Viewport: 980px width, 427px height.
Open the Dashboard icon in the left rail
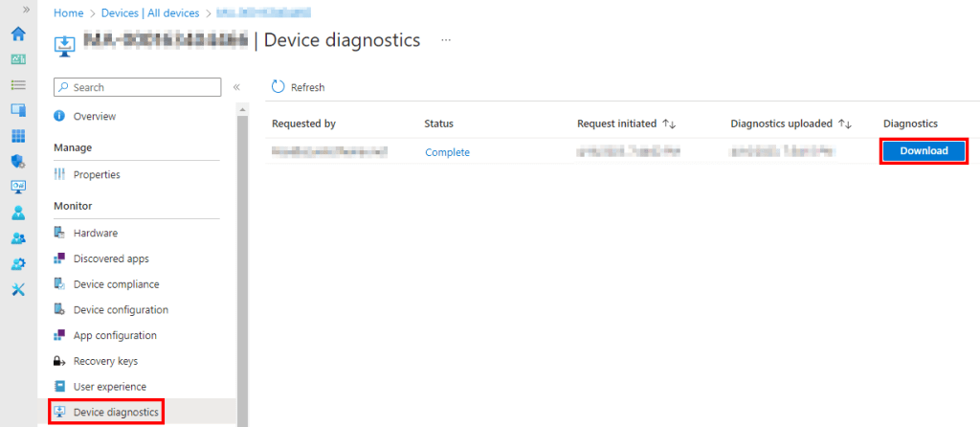(18, 59)
